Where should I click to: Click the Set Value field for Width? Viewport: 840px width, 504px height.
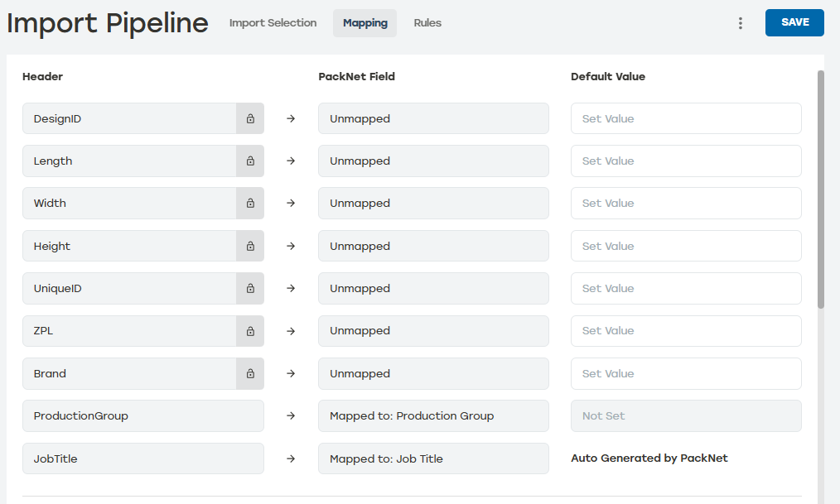(686, 203)
